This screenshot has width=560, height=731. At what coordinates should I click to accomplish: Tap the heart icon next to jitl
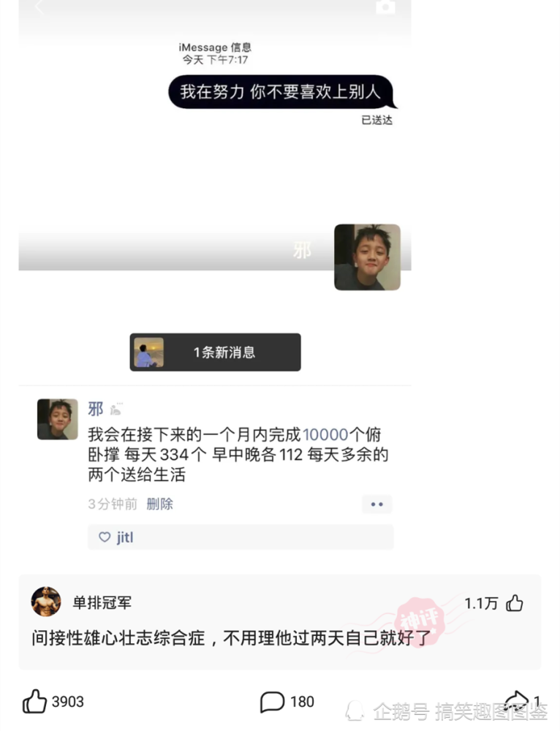(105, 537)
